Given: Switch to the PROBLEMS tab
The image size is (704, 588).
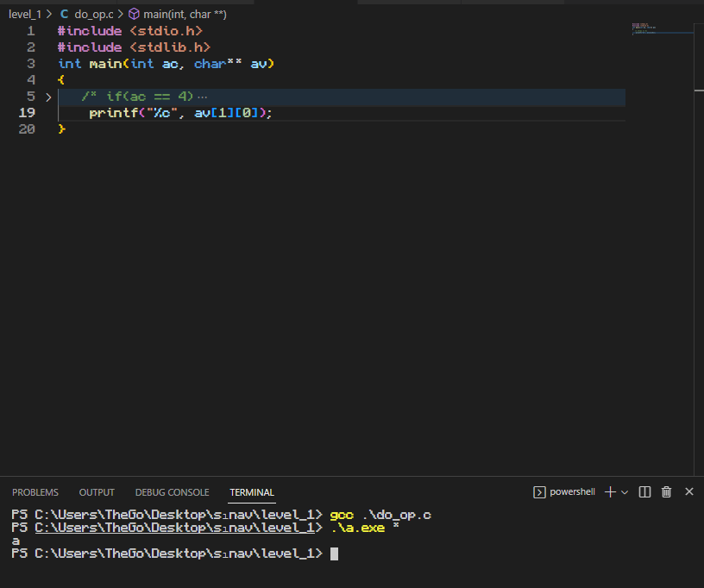Looking at the screenshot, I should pyautogui.click(x=35, y=492).
